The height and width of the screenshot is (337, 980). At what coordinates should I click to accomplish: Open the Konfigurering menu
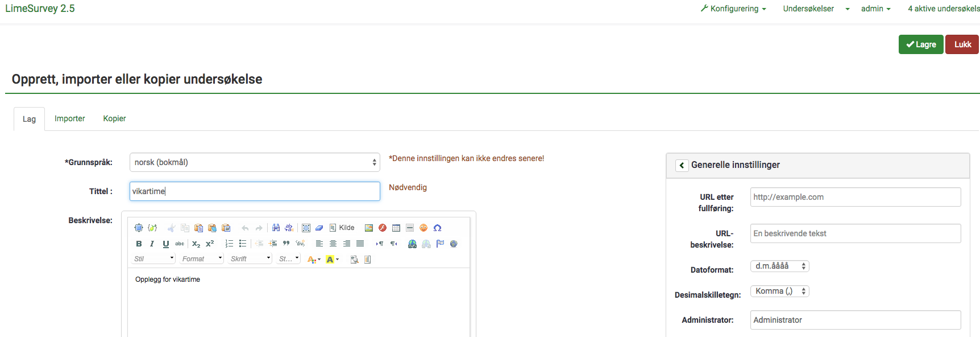click(x=734, y=9)
